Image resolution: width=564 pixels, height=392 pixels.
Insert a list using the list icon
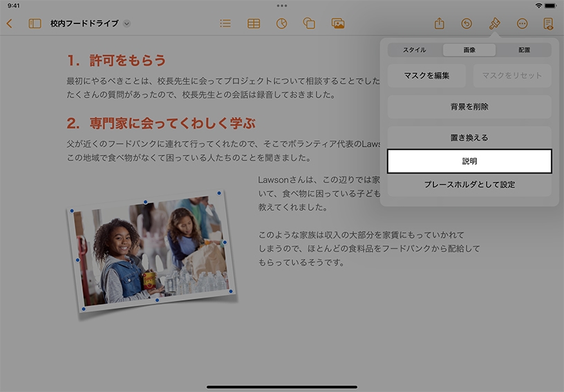(x=225, y=24)
